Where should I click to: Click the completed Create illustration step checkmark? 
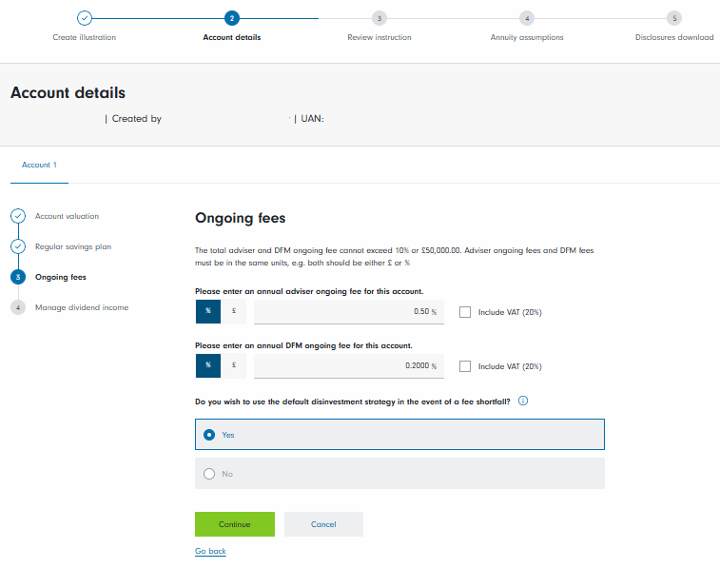tap(84, 18)
